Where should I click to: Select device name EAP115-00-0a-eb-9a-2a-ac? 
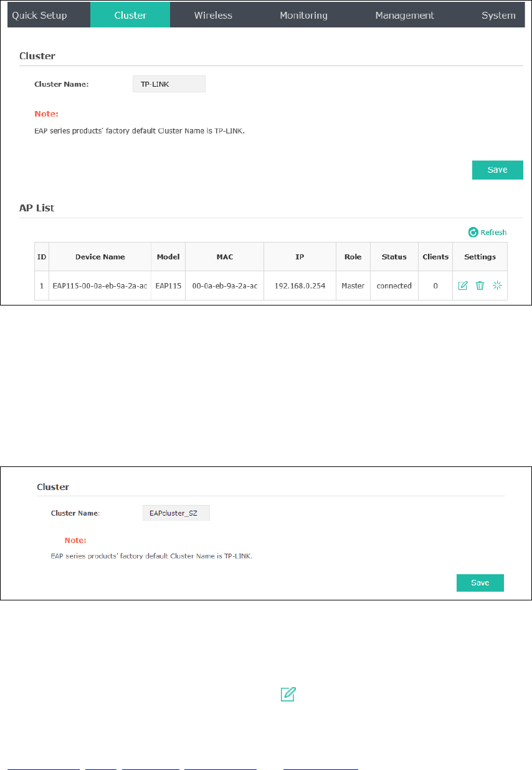click(100, 286)
